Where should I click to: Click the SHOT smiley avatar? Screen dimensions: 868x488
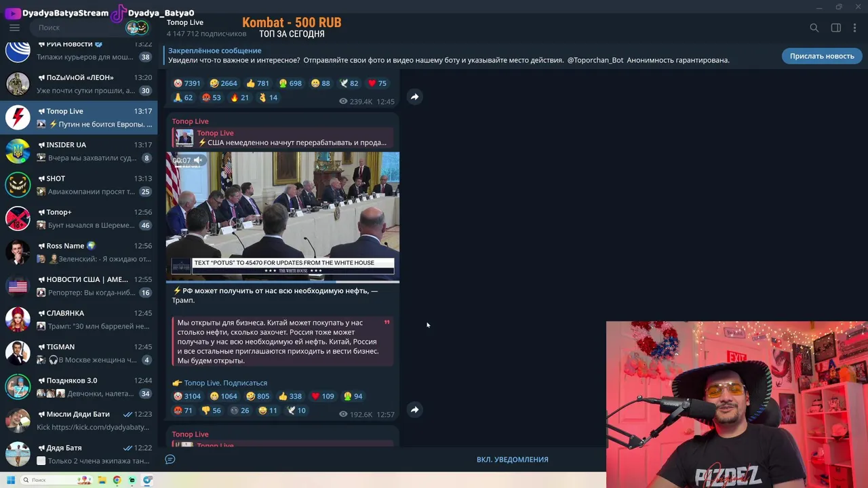[x=18, y=185]
